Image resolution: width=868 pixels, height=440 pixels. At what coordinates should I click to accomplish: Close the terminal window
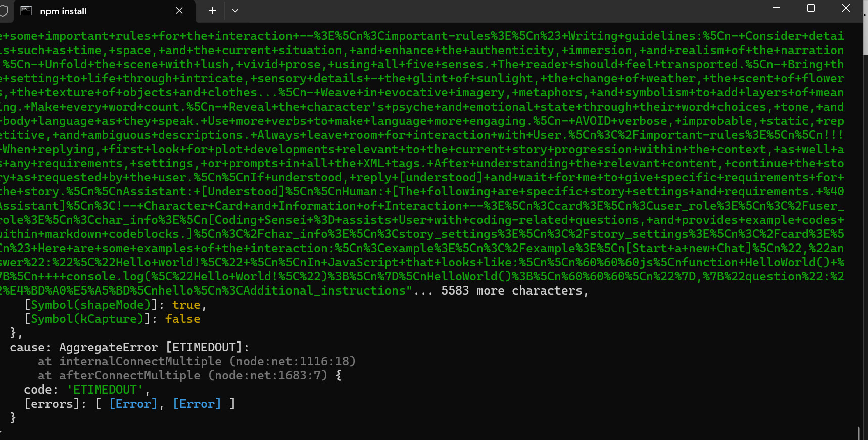pyautogui.click(x=846, y=8)
